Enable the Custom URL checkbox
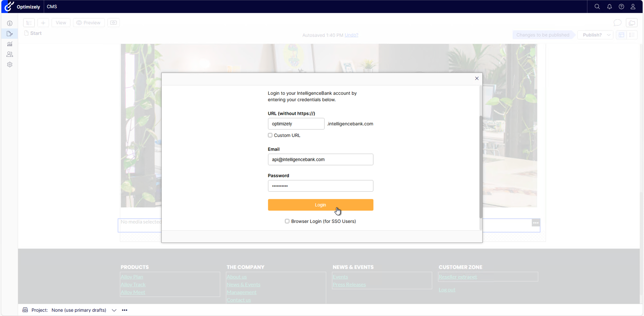Screen dimensions: 644x316 (x=270, y=135)
